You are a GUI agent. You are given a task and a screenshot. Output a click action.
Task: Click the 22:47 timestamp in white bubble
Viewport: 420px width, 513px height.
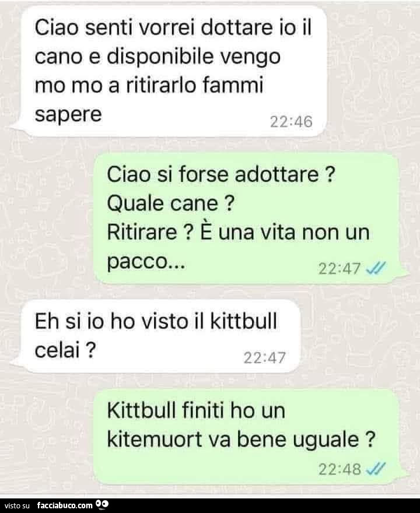(x=264, y=357)
